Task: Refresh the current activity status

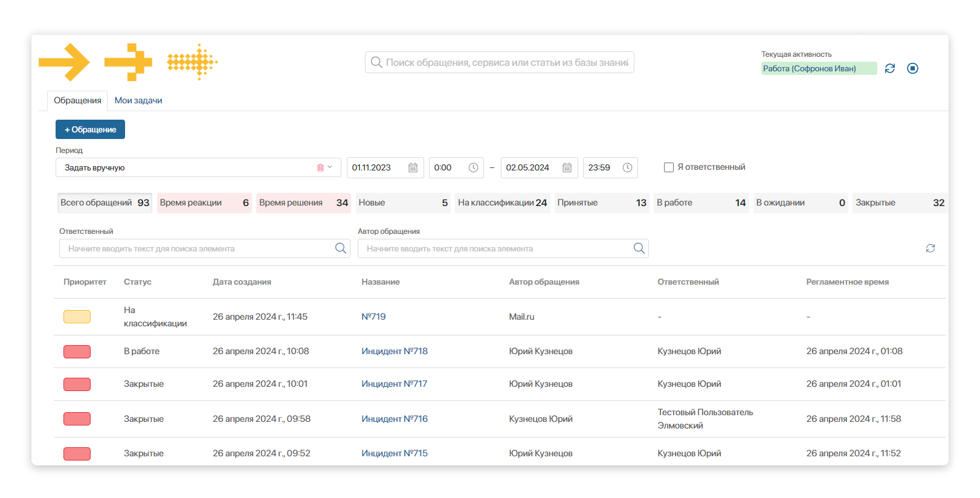Action: pos(890,68)
